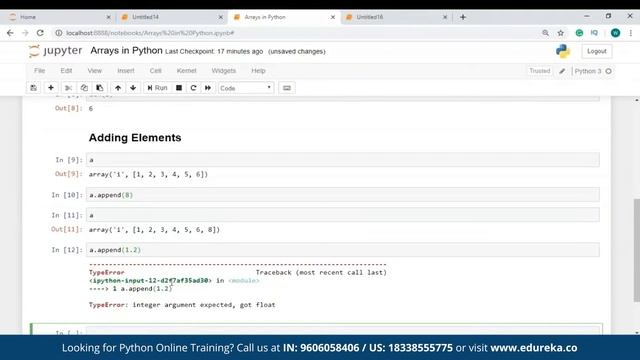Open the Cell menu
The height and width of the screenshot is (360, 640).
point(156,71)
